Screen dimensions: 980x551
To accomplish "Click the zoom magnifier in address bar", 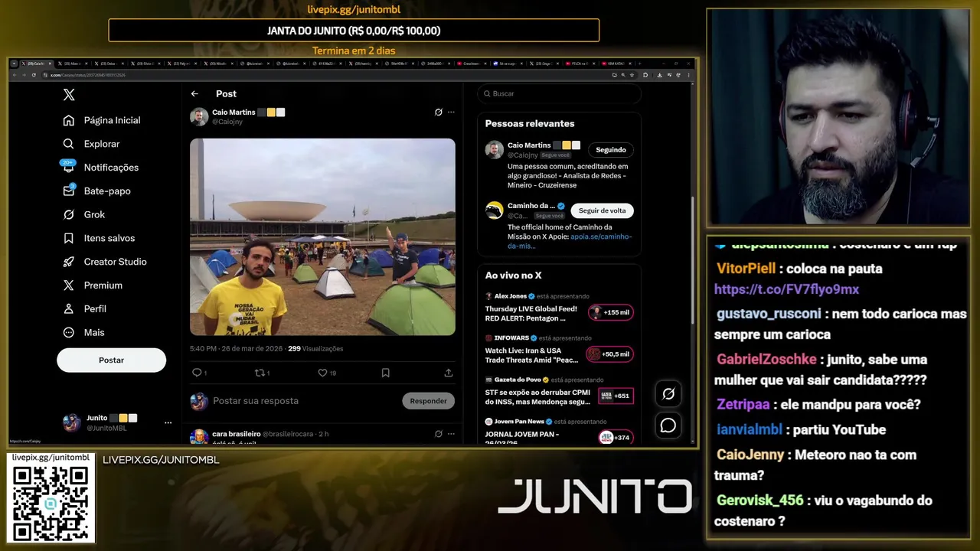I will 623,75.
